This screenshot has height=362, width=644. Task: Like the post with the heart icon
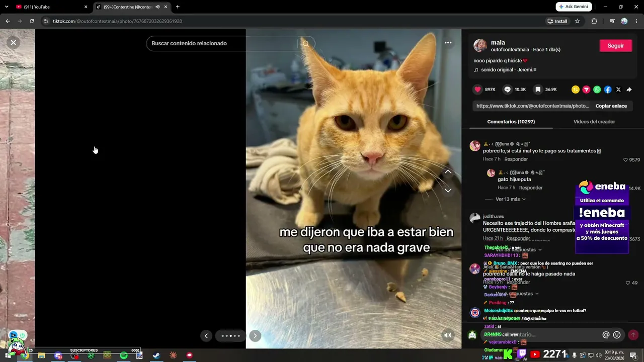tap(478, 89)
